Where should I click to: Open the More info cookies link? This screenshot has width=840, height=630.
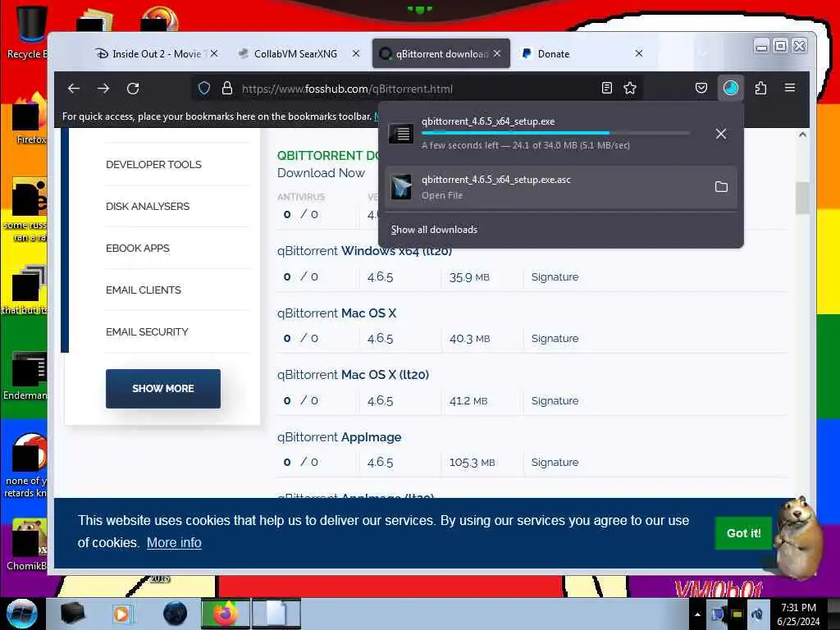click(174, 543)
